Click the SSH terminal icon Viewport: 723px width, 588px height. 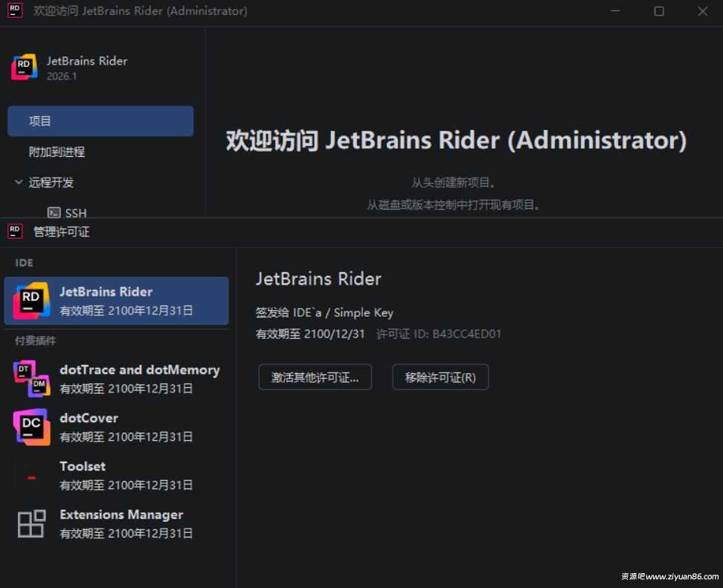click(x=54, y=213)
